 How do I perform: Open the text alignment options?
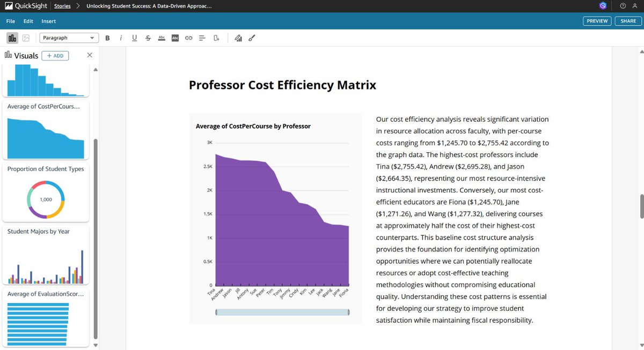(x=202, y=38)
